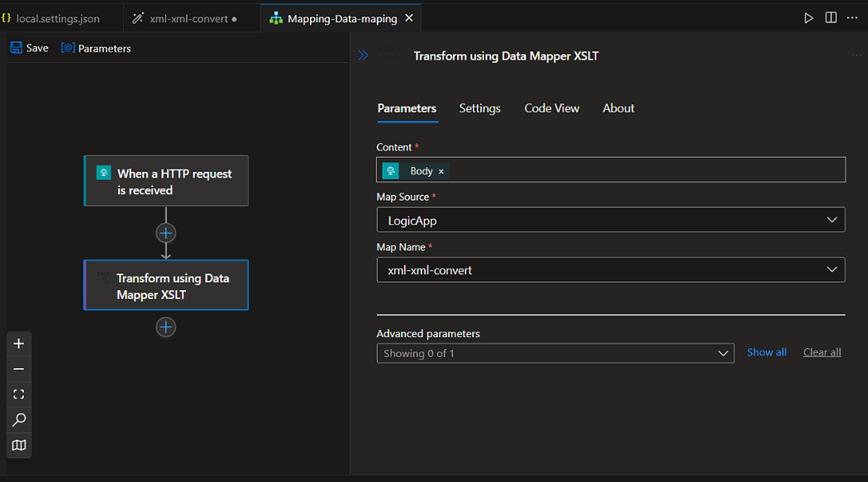This screenshot has height=482, width=868.
Task: Click the split editor icon
Action: click(x=831, y=18)
